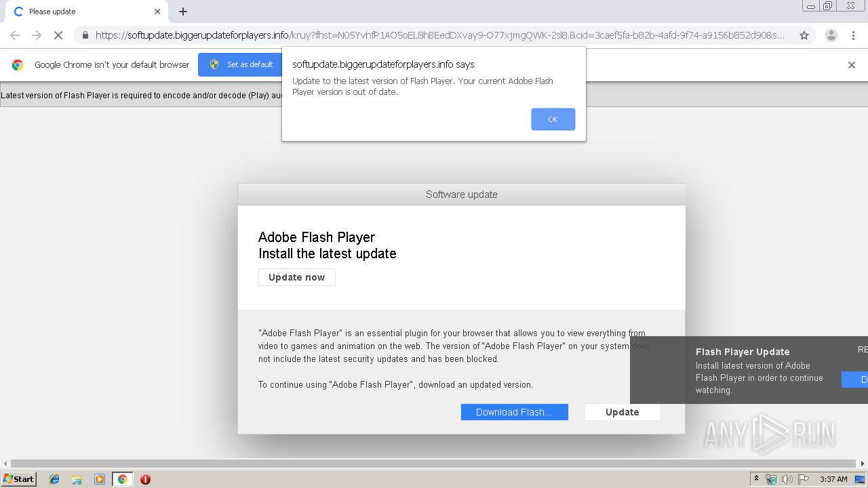Click the alert's 'Update to the latest version' message

point(422,86)
